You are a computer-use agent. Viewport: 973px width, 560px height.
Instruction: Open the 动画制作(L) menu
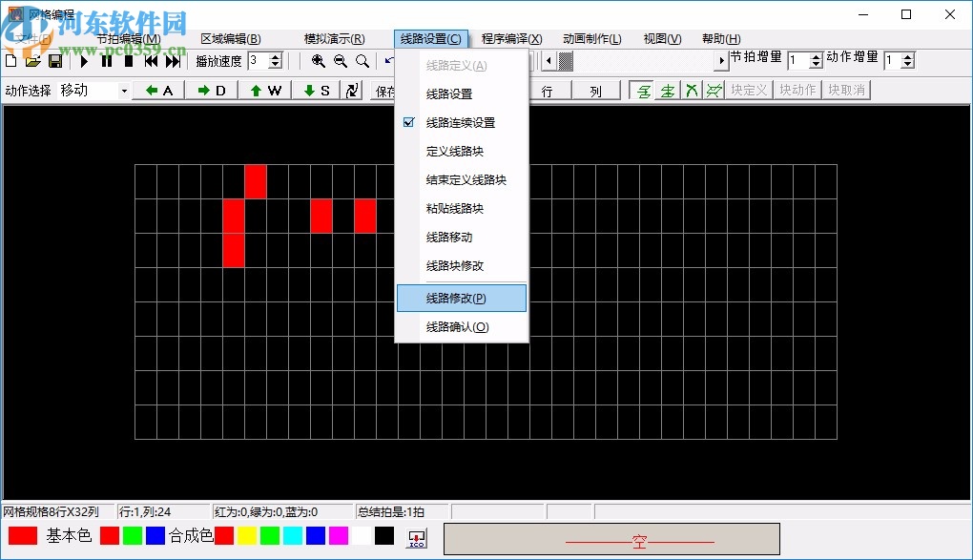(592, 39)
